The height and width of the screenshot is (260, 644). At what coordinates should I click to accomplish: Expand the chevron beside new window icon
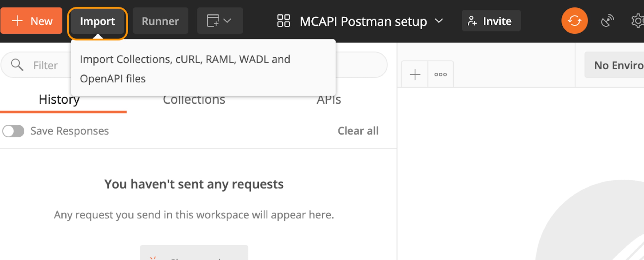click(227, 21)
